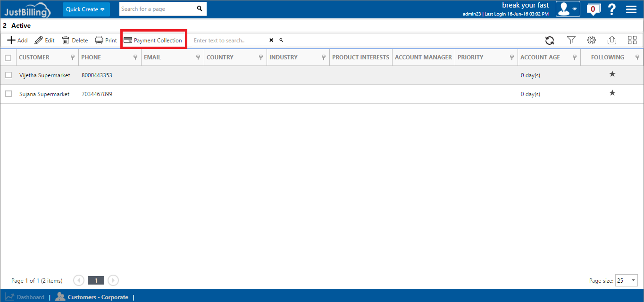Refresh the customer list
The width and height of the screenshot is (644, 302).
(x=550, y=41)
